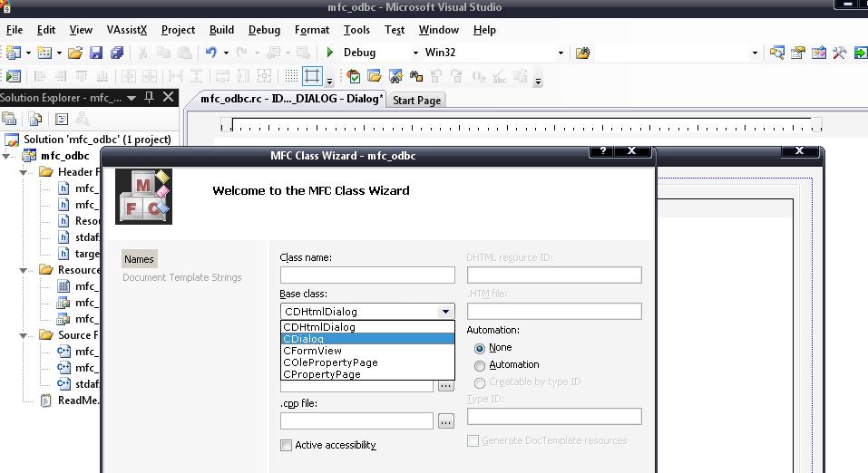Image resolution: width=868 pixels, height=473 pixels.
Task: Enable the Active accessibility checkbox
Action: [x=287, y=445]
